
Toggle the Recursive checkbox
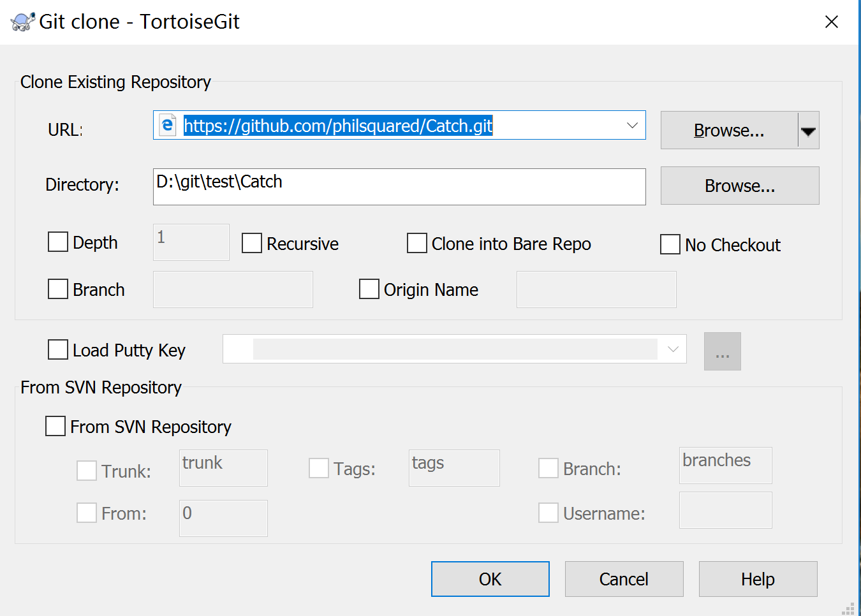(252, 243)
